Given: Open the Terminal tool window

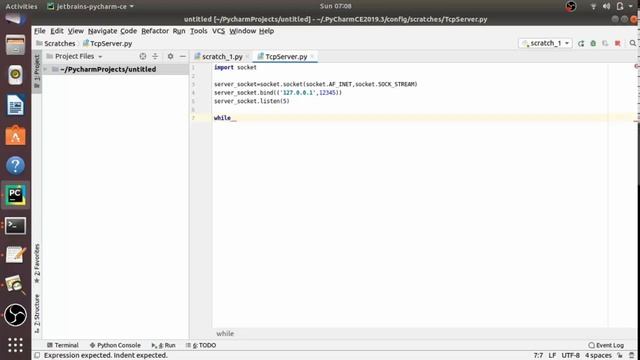Looking at the screenshot, I should (62, 345).
